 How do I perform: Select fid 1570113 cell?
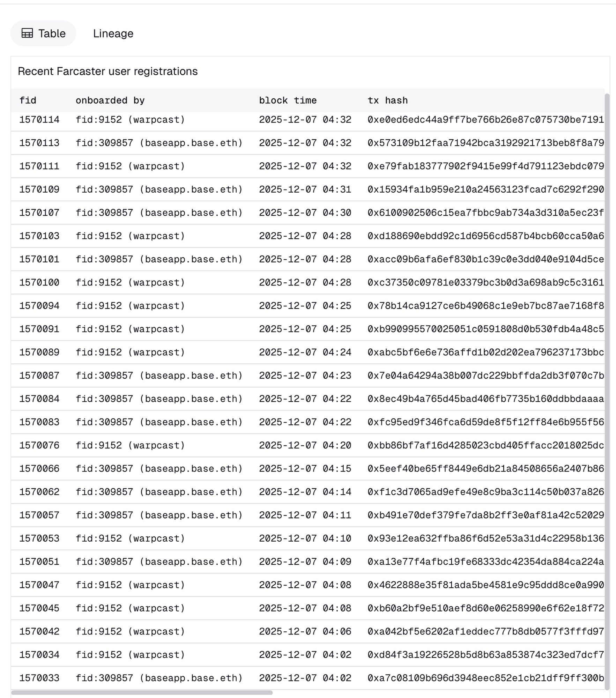(39, 143)
